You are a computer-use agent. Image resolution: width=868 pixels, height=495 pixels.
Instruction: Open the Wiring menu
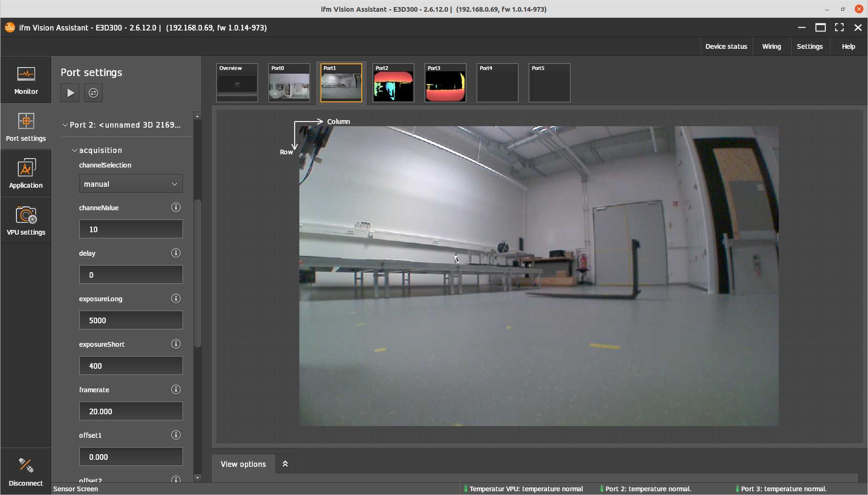771,46
